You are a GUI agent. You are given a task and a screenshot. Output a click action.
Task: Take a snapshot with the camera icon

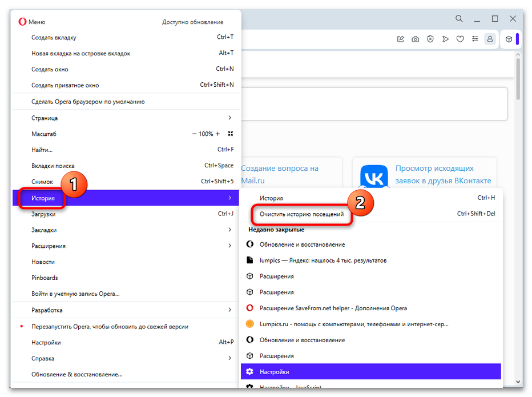click(x=416, y=39)
